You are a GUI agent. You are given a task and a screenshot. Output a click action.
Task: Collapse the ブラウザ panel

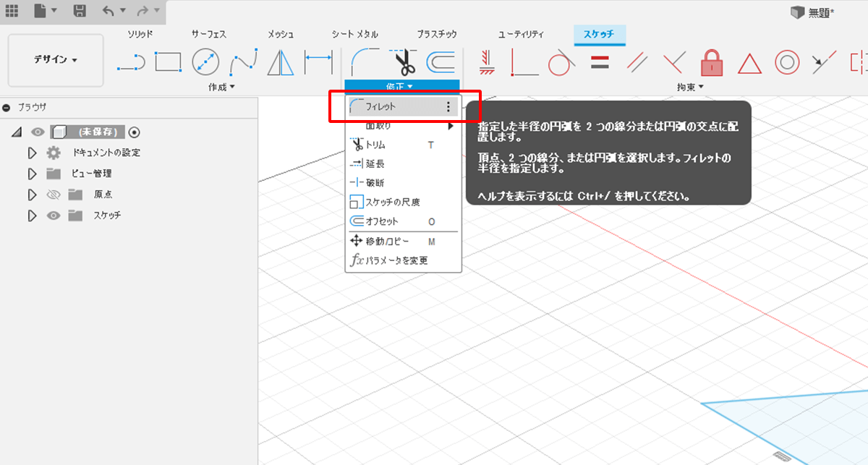point(7,107)
